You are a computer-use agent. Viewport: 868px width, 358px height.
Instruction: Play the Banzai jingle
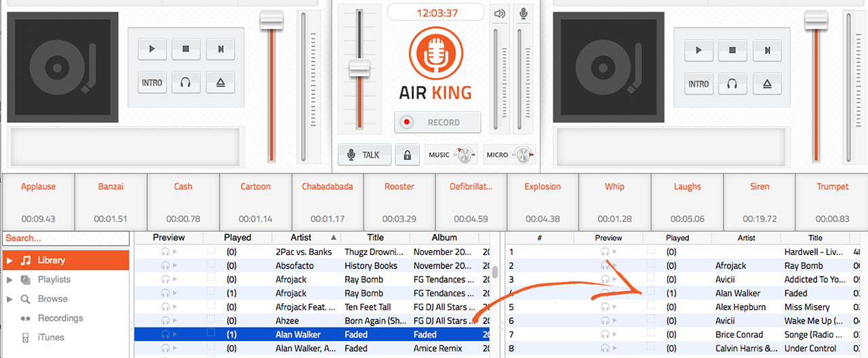111,201
